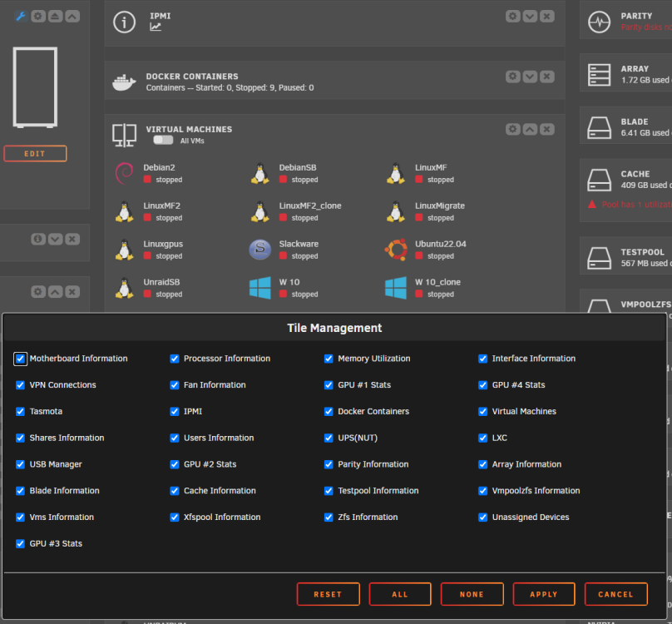Collapse the Virtual Machines tile chevron
The width and height of the screenshot is (672, 624).
coord(530,129)
